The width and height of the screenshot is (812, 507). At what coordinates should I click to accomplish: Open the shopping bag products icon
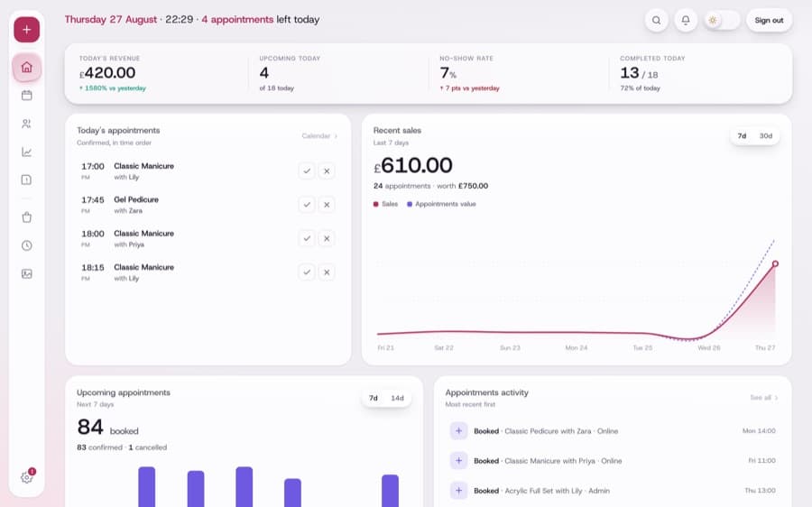[27, 217]
